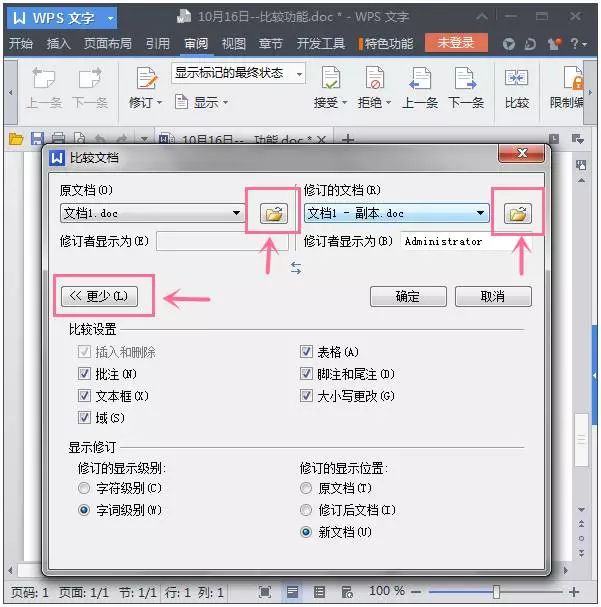Open the 视图 ribbon tab
Viewport: 601px width, 607px height.
[x=233, y=43]
